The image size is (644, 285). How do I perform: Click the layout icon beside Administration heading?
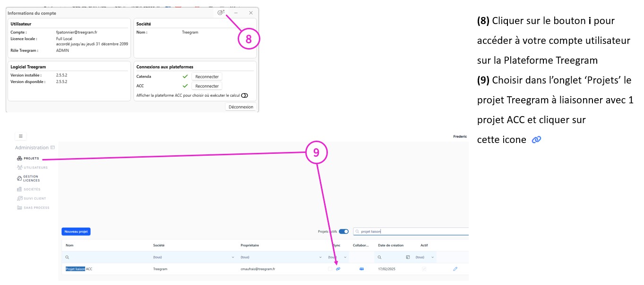click(52, 147)
